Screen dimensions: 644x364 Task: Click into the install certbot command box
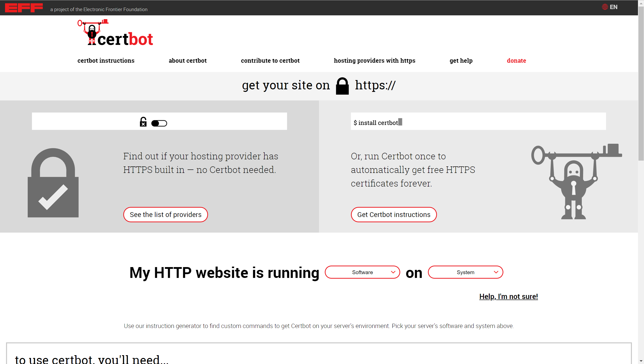click(478, 121)
